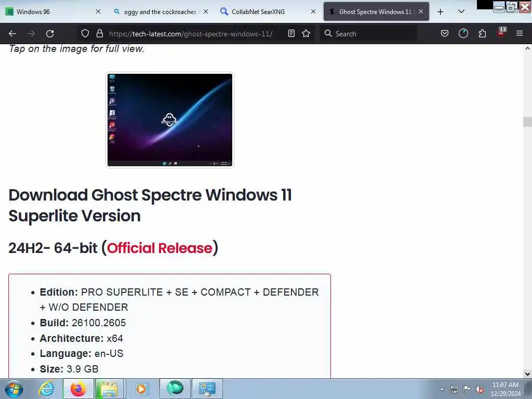Image resolution: width=532 pixels, height=399 pixels.
Task: Show site security padlock info
Action: pyautogui.click(x=99, y=33)
